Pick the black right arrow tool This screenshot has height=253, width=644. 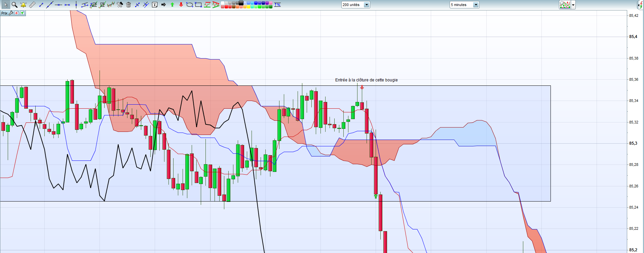(x=163, y=5)
